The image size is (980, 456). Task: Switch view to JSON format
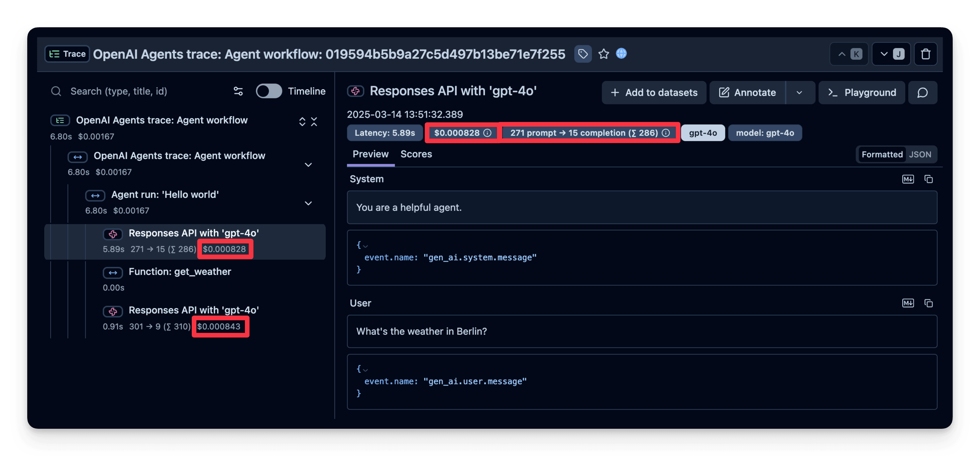pyautogui.click(x=920, y=154)
